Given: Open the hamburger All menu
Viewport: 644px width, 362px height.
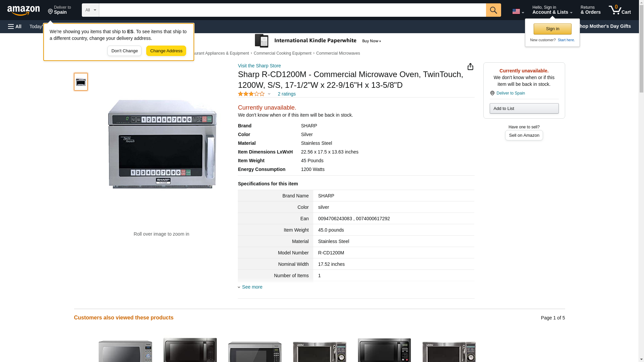Looking at the screenshot, I should (x=15, y=26).
